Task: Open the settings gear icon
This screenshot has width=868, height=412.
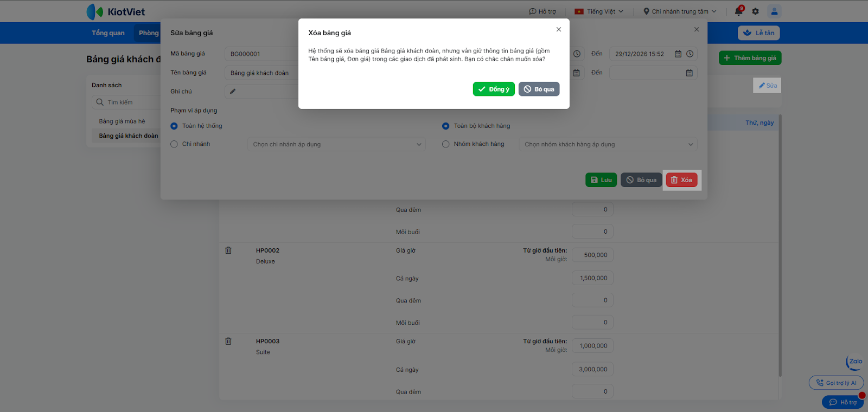Action: tap(756, 11)
